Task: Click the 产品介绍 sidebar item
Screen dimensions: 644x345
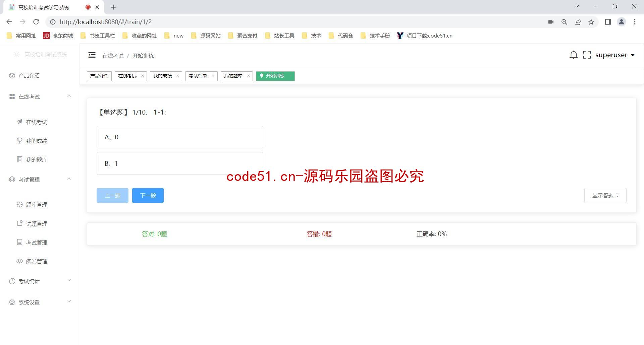Action: pos(40,76)
